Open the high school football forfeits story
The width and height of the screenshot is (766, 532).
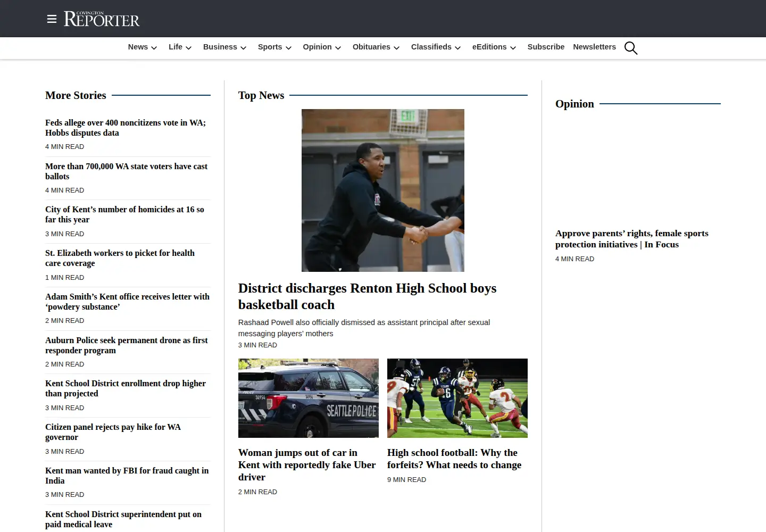(x=454, y=459)
